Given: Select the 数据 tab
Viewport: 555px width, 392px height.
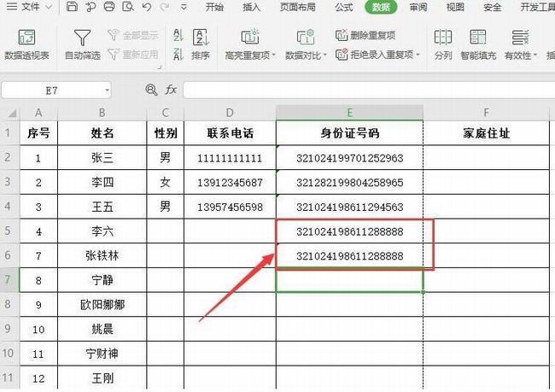Looking at the screenshot, I should pos(381,7).
